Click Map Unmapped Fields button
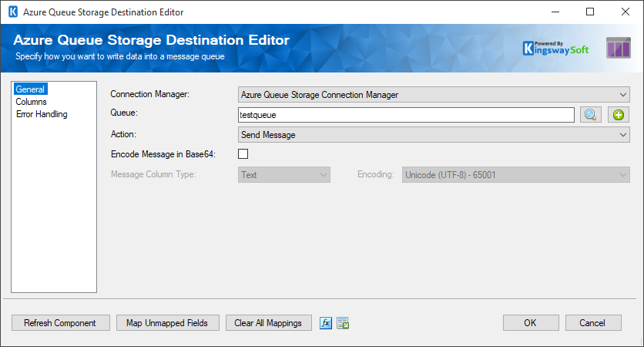This screenshot has width=644, height=347. click(168, 323)
